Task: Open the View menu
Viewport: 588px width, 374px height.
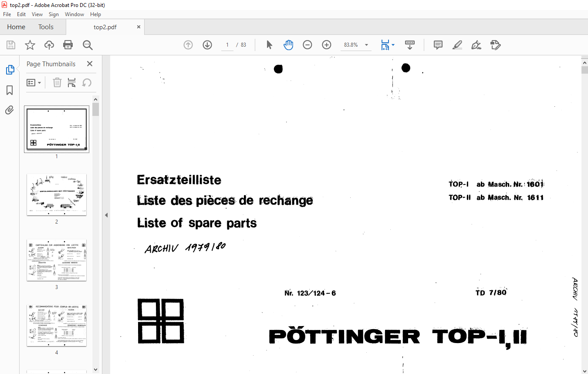Action: pyautogui.click(x=37, y=14)
